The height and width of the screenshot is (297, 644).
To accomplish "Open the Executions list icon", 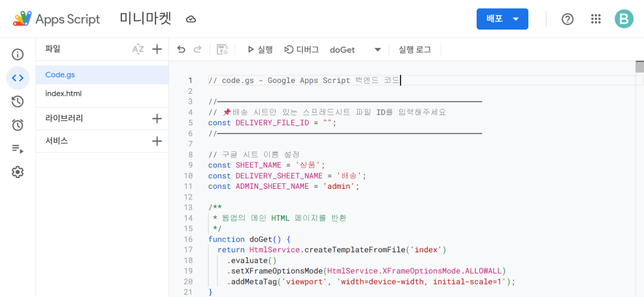I will click(x=18, y=148).
